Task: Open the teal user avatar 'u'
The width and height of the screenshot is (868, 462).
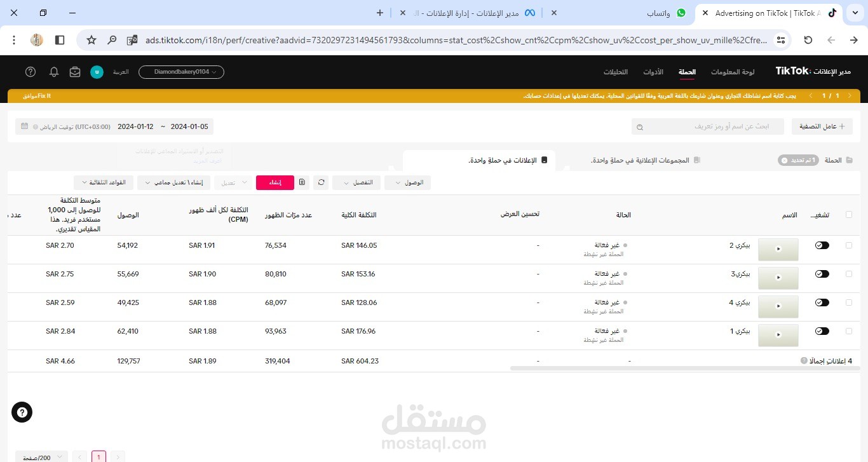Action: 97,72
